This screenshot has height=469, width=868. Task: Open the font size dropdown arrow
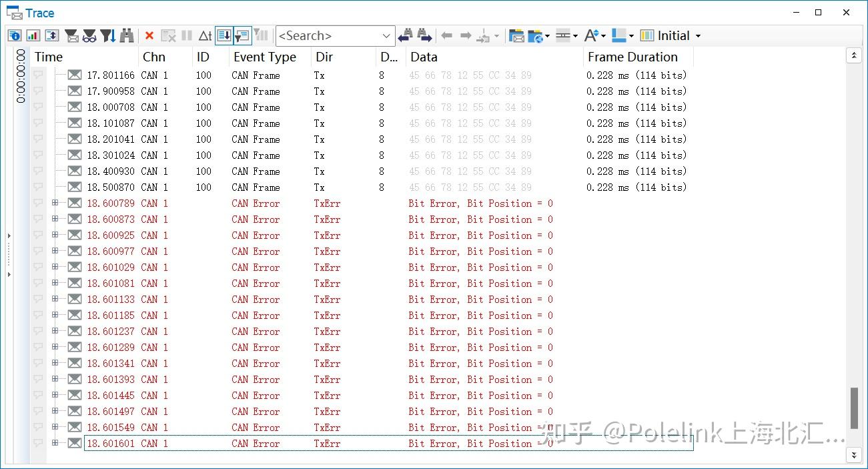coord(603,36)
